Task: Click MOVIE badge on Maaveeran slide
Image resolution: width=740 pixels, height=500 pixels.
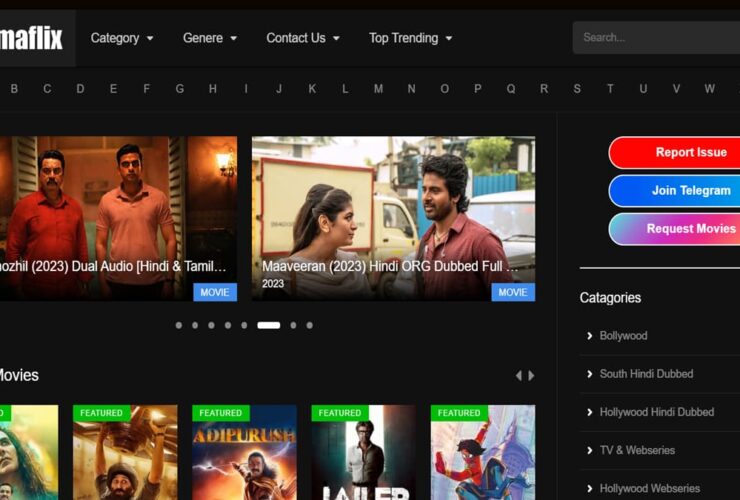Action: 513,292
